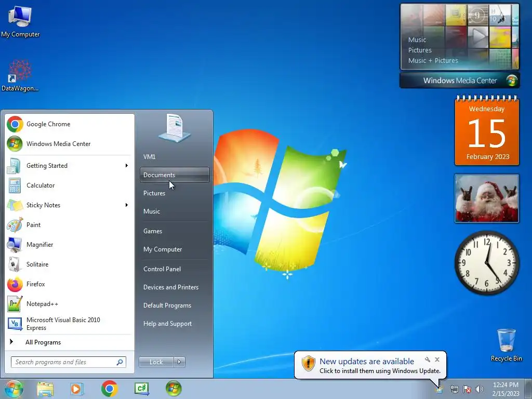
Task: Select the My Computer desktop icon
Action: point(20,21)
